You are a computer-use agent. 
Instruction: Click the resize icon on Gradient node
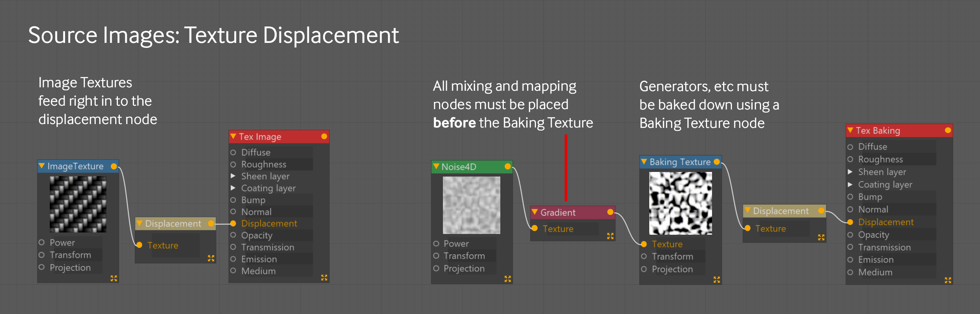point(610,236)
